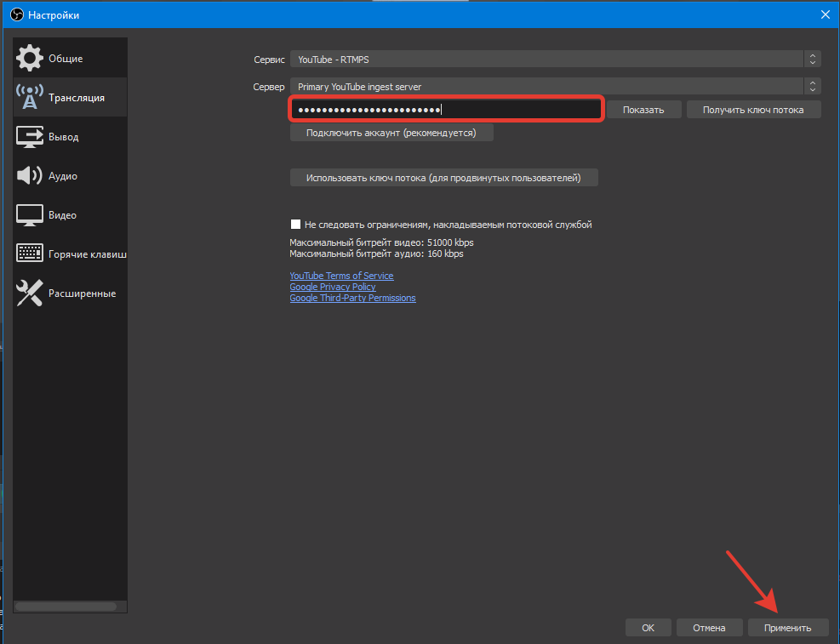
Task: Click the stream key input field
Action: click(x=447, y=110)
